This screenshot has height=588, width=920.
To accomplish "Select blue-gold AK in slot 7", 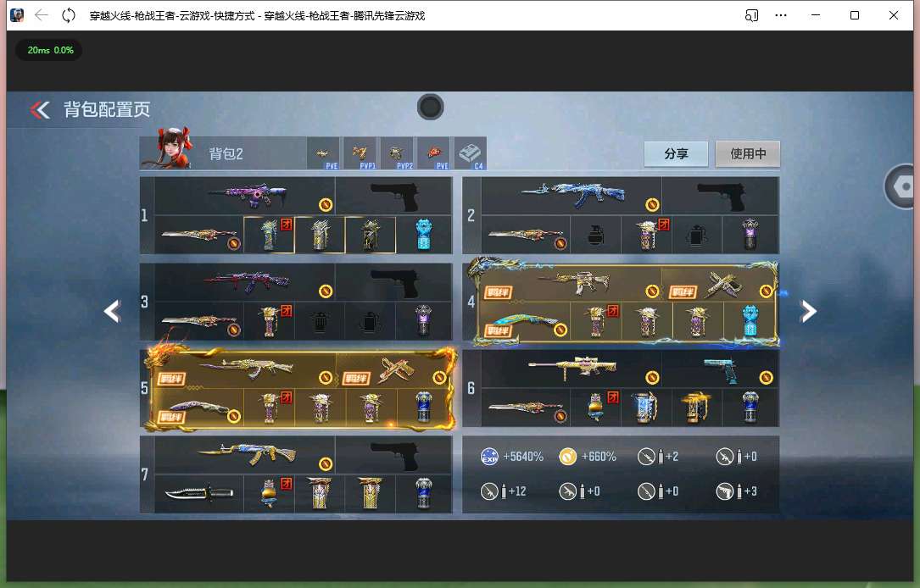I will [245, 455].
